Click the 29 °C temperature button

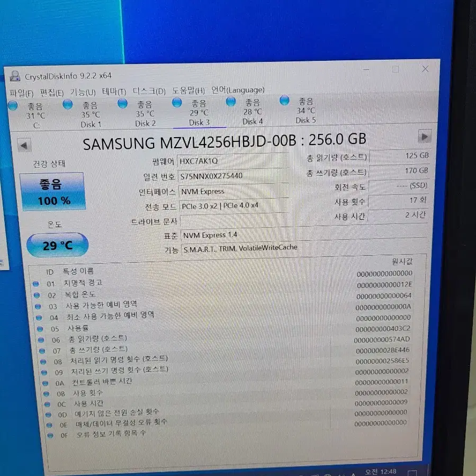57,245
